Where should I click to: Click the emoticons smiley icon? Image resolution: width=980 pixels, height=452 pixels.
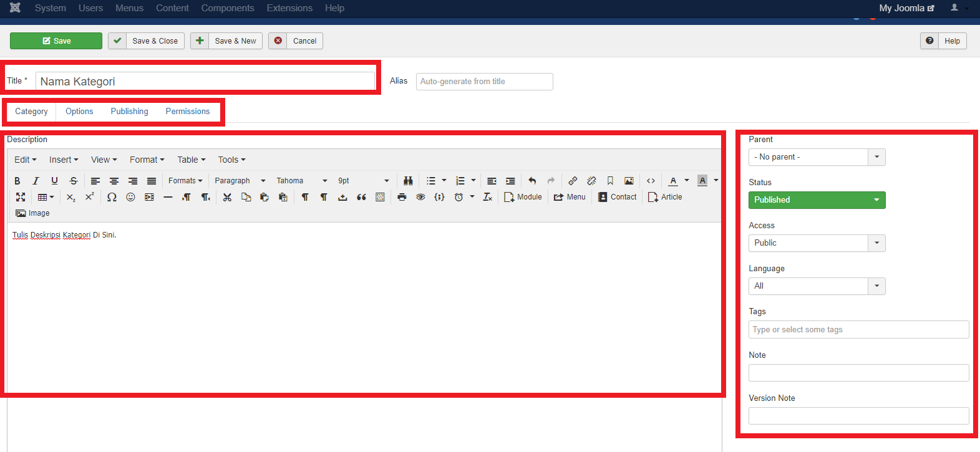click(x=130, y=197)
